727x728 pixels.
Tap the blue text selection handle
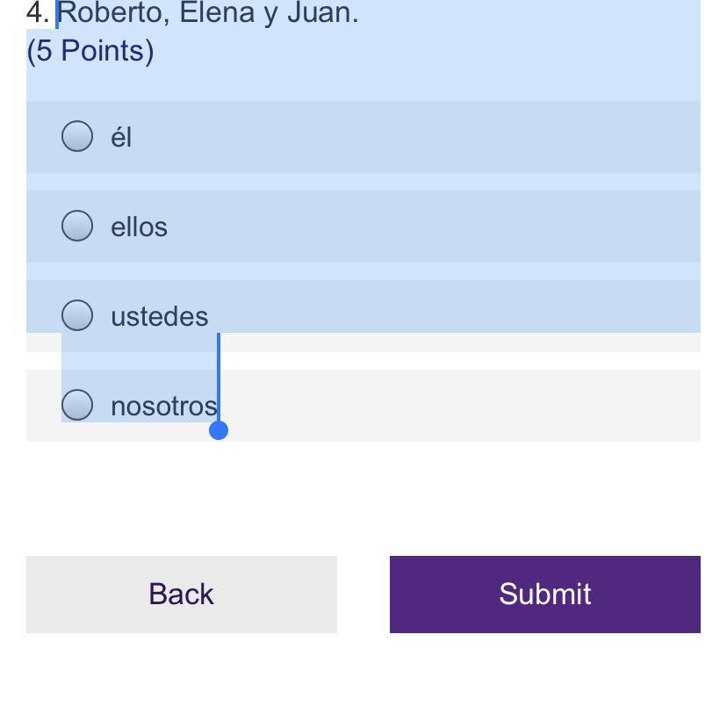[219, 429]
